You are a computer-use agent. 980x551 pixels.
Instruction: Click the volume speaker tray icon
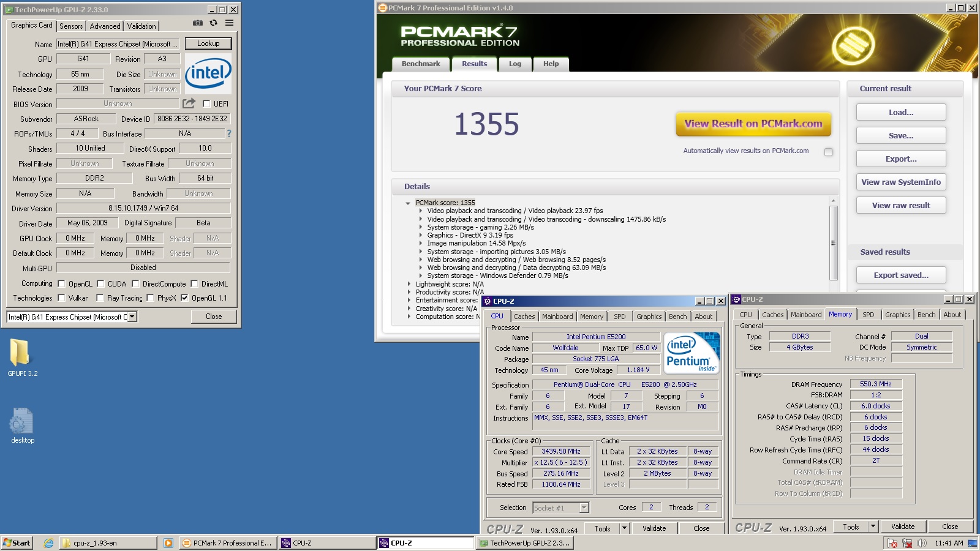tap(922, 543)
